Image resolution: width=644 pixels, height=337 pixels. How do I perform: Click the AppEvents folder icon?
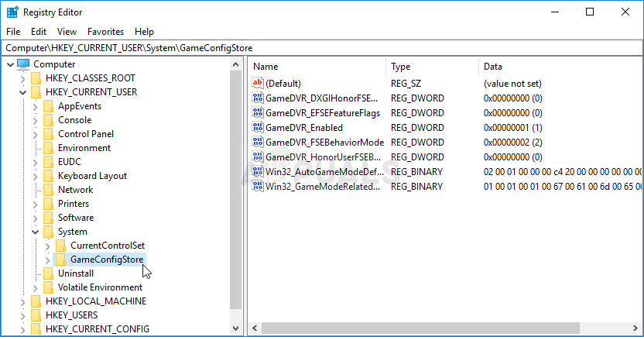tap(49, 106)
